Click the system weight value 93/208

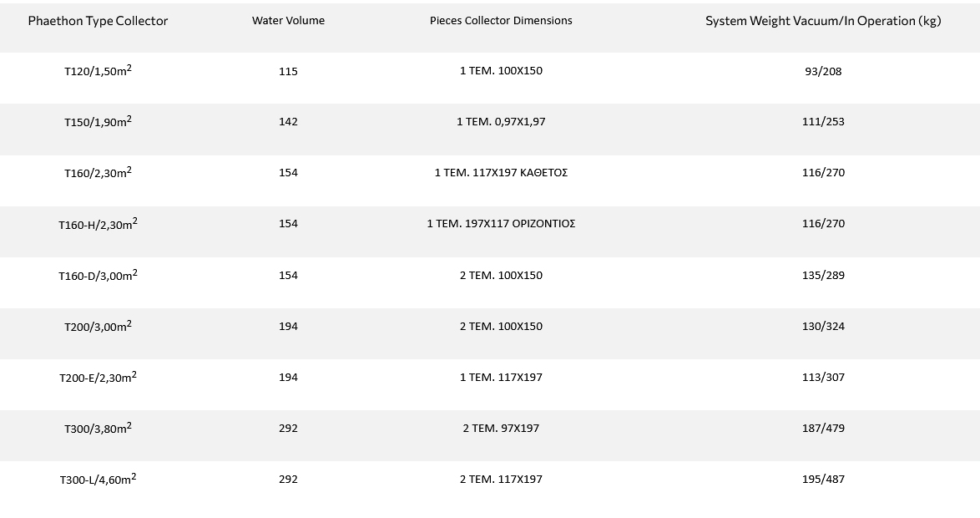(822, 72)
